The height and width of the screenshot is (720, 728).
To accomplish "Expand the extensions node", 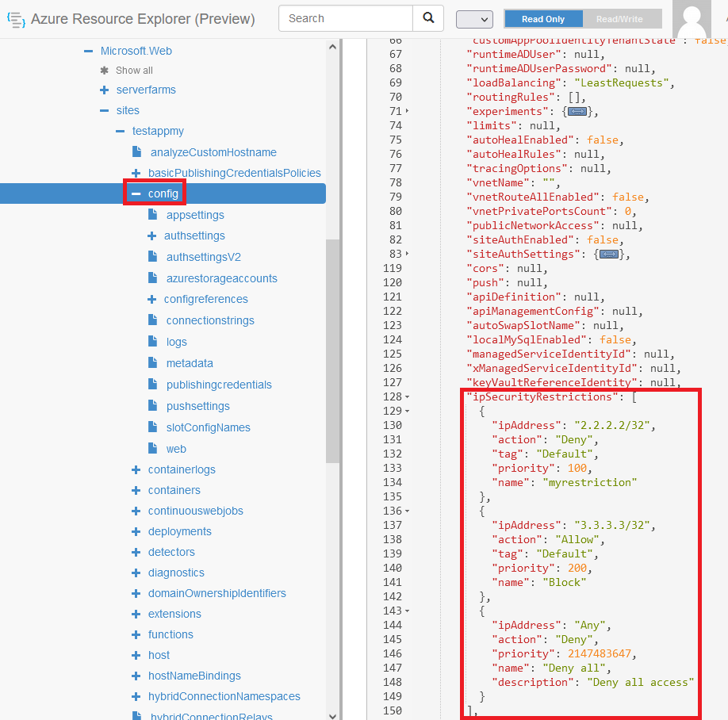I will (136, 615).
